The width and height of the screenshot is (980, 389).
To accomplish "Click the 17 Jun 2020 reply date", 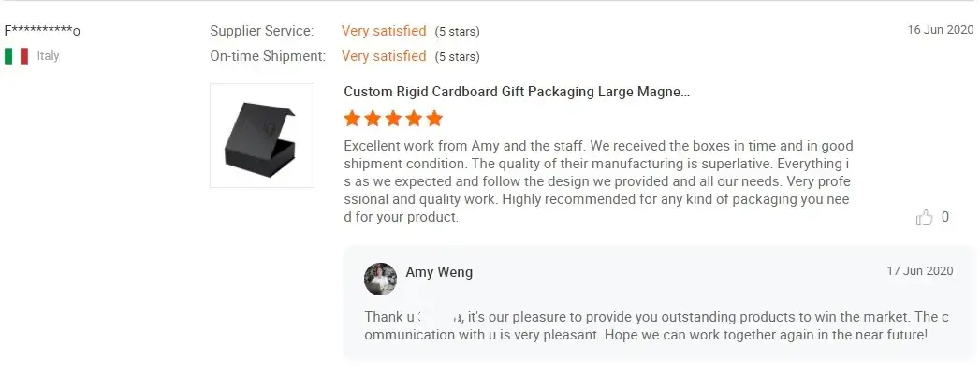I will 920,270.
